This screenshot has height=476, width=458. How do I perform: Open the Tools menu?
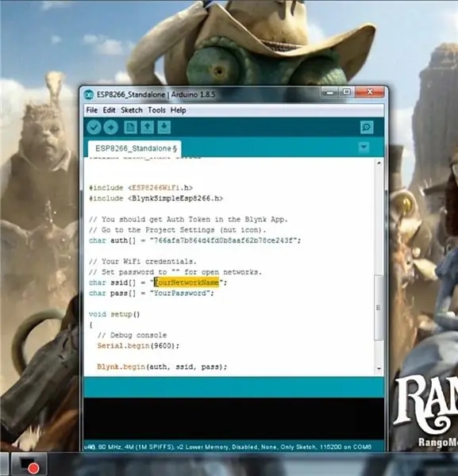tap(156, 110)
